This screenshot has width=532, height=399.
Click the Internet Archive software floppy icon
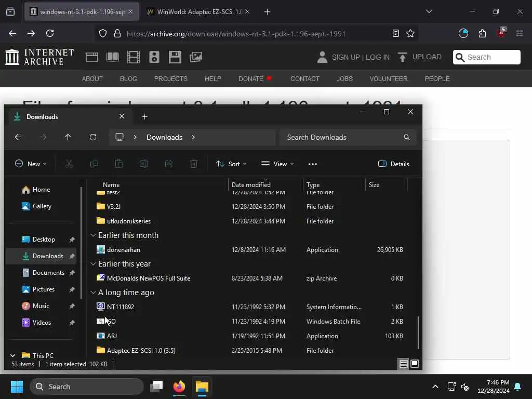(x=175, y=57)
